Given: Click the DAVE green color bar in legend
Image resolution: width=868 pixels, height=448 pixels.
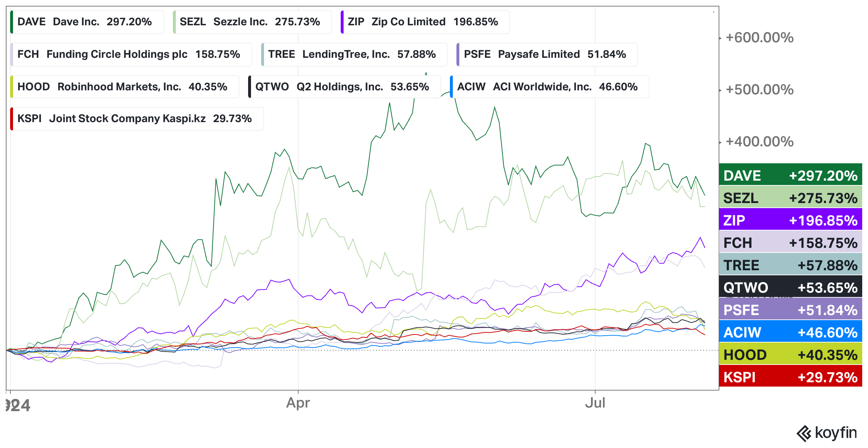Looking at the screenshot, I should coord(12,22).
